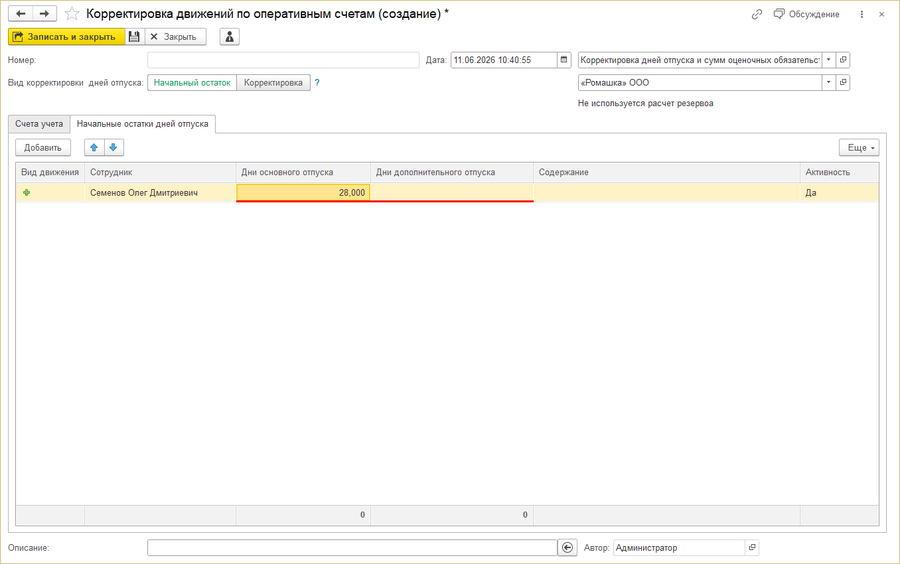Switch to Счета учета tab
Screen dimensions: 900x564
[x=39, y=124]
